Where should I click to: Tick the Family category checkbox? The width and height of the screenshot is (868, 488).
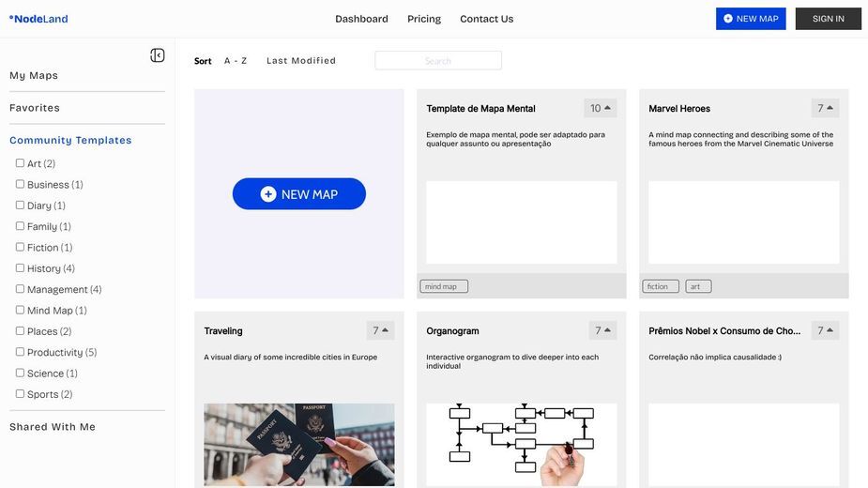[20, 226]
